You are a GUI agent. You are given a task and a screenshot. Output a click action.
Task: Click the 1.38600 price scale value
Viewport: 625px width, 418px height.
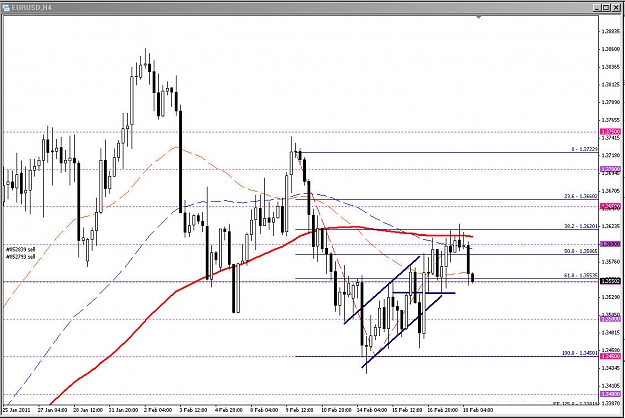pos(611,49)
